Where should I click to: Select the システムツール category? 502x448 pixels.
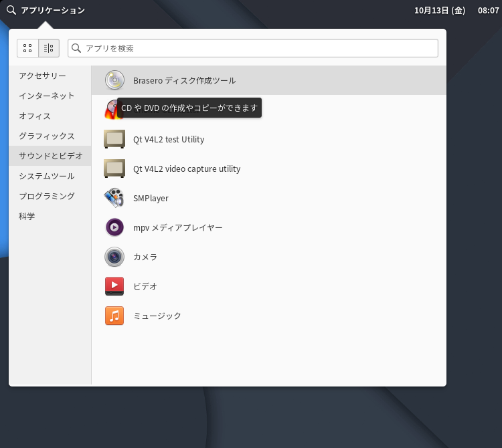tap(50, 177)
